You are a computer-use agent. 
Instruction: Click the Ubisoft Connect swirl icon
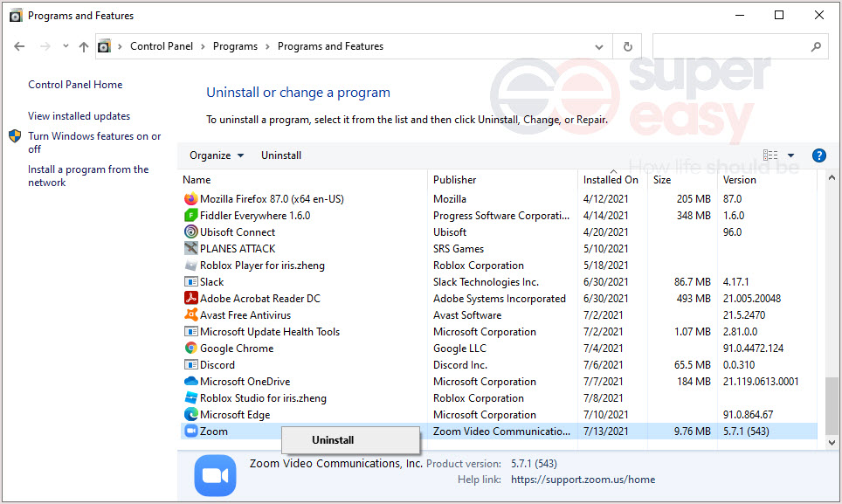[x=190, y=231]
